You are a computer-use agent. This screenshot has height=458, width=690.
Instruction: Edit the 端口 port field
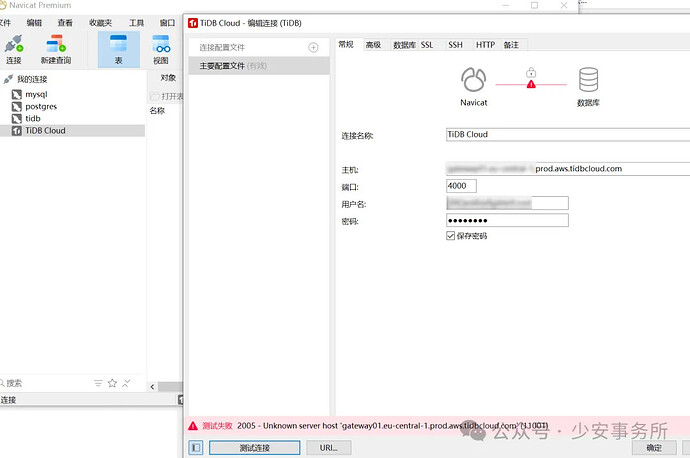point(461,186)
